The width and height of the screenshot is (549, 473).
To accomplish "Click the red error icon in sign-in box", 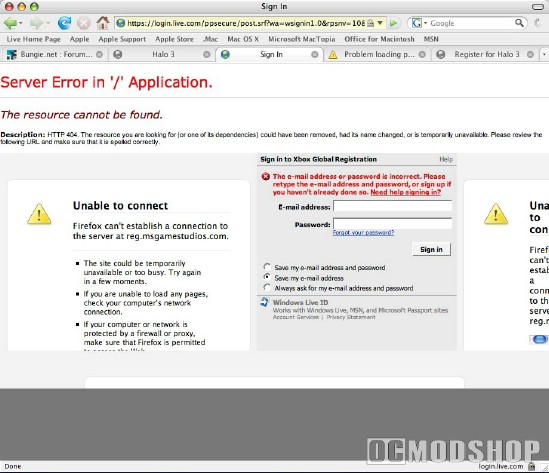I will coord(266,176).
